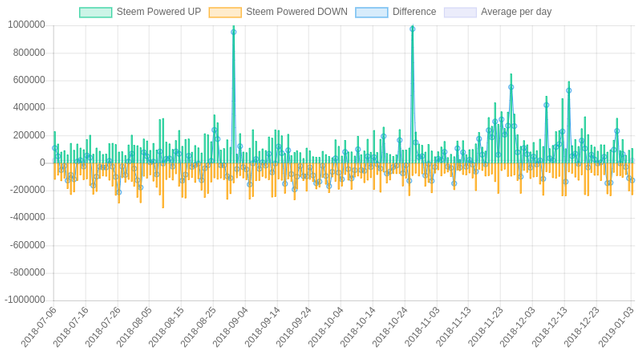Click the 2018-11-23 x-axis date
The image size is (640, 361).
485,327
